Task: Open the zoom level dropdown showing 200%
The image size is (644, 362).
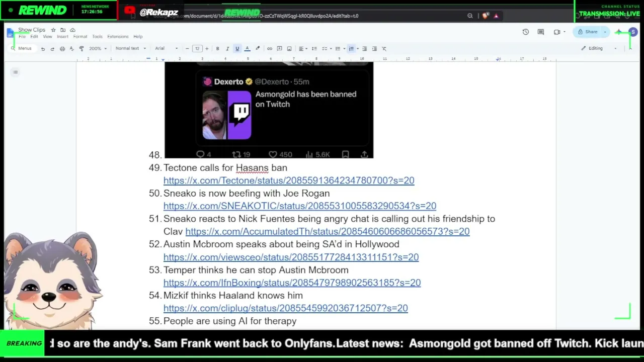Action: 98,49
